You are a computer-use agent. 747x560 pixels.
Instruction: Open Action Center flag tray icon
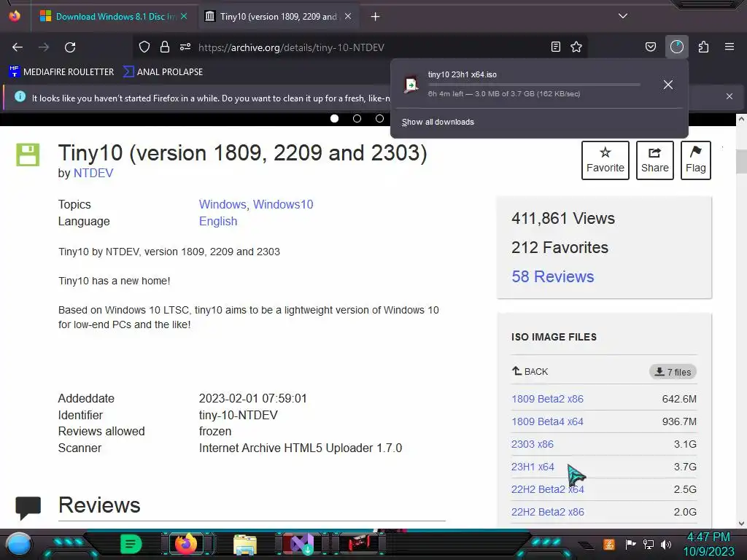click(631, 544)
